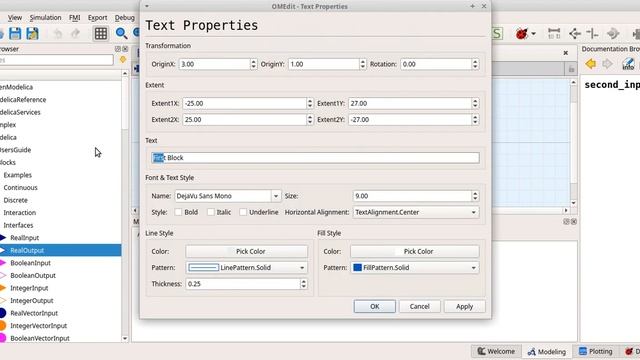Click the Thickness spinner arrows

coord(303,284)
